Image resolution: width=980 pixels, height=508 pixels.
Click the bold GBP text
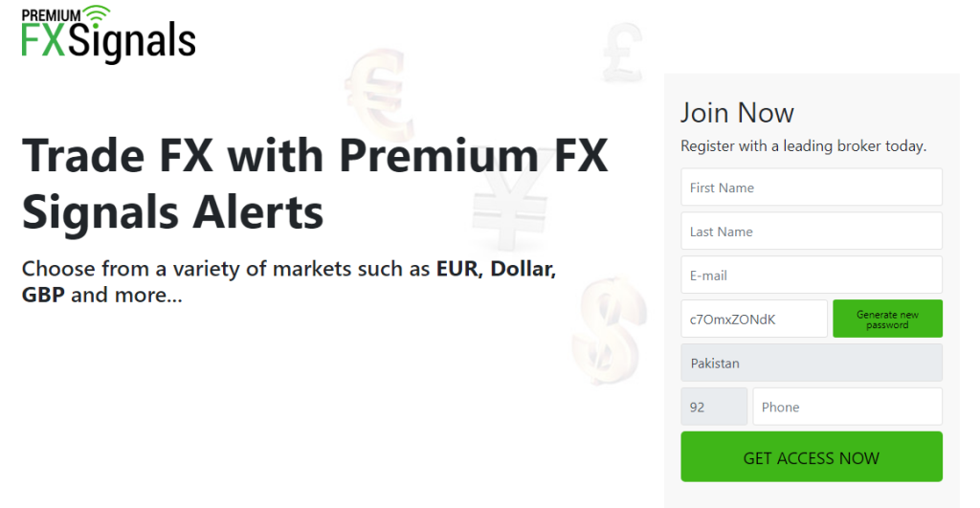pyautogui.click(x=43, y=295)
